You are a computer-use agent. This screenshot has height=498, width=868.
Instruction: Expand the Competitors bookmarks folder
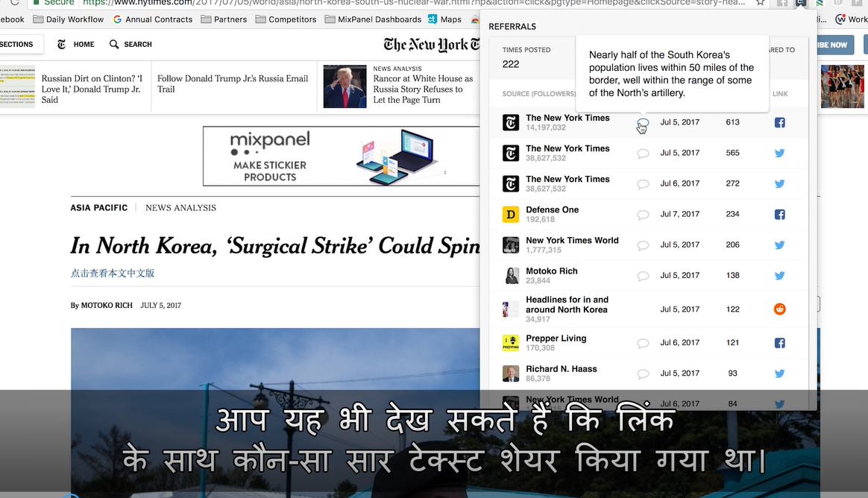click(x=286, y=19)
